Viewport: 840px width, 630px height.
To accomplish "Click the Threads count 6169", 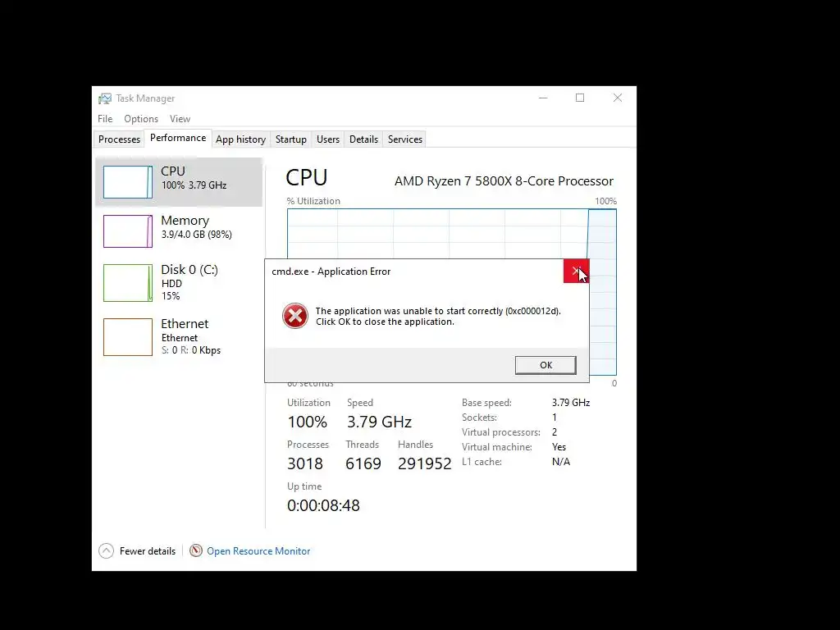I will point(363,463).
